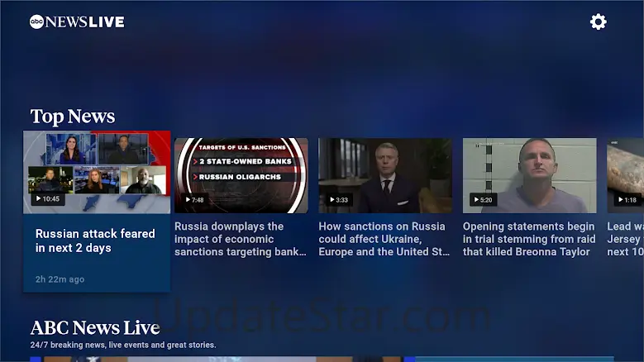Select 'How sanctions on Russia could affect Ukraine' headline
The width and height of the screenshot is (644, 362).
coord(384,239)
